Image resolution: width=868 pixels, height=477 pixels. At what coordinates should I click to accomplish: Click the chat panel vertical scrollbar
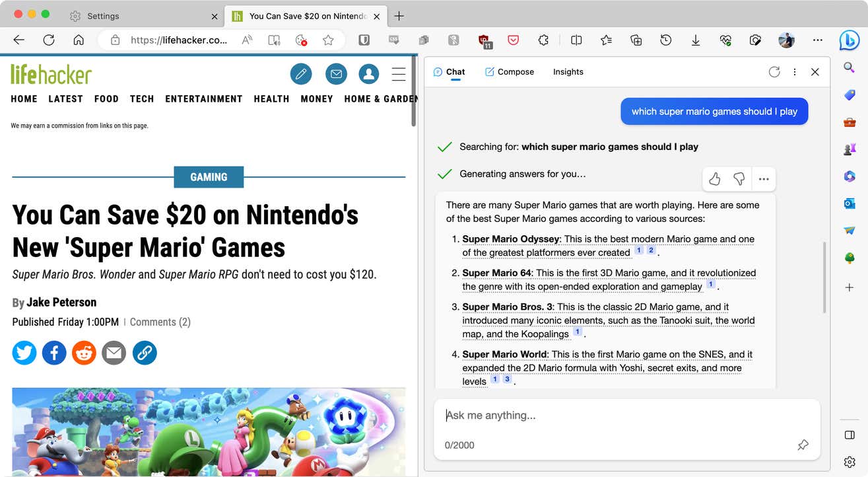coord(823,277)
